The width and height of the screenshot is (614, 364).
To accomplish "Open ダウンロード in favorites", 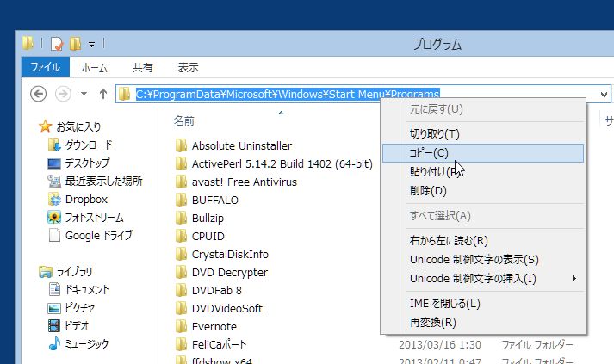I will (89, 145).
